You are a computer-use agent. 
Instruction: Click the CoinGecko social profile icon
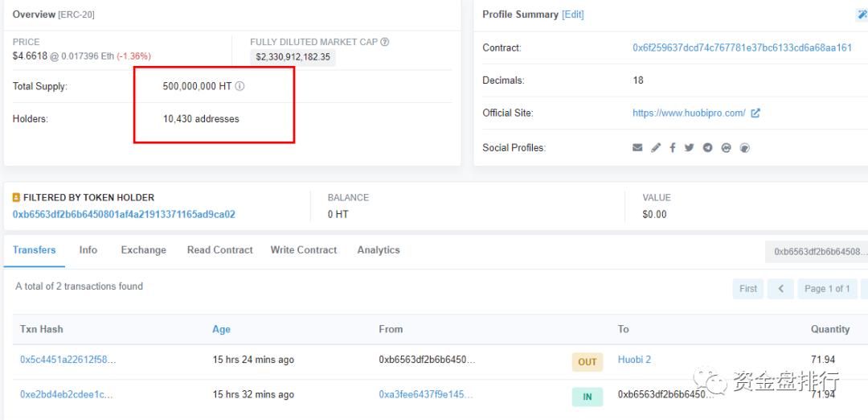[x=744, y=148]
